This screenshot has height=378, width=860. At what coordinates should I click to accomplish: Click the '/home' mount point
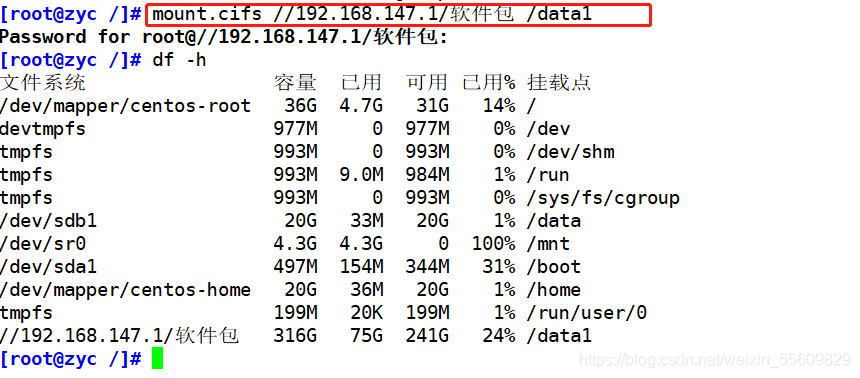click(553, 290)
